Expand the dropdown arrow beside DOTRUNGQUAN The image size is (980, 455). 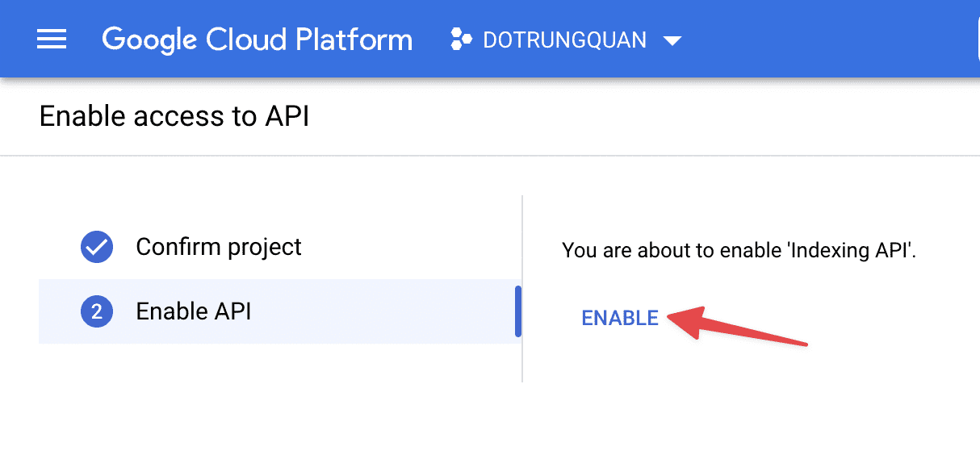click(672, 40)
